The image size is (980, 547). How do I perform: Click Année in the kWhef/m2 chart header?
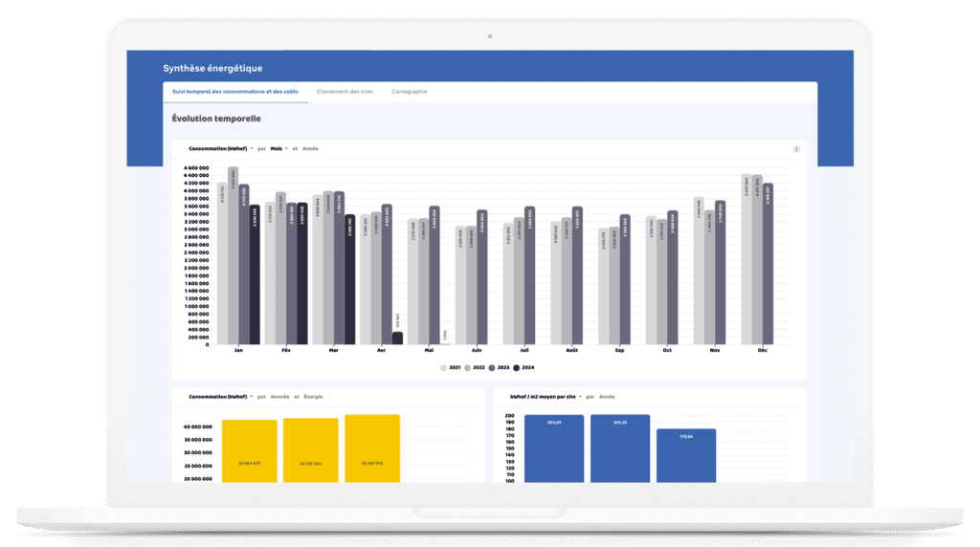(607, 396)
